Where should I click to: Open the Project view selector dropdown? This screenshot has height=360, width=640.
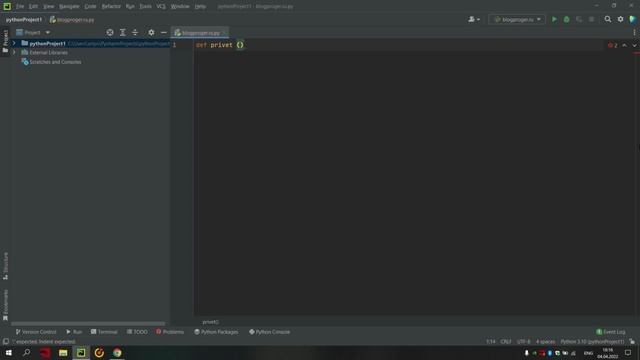[33, 32]
